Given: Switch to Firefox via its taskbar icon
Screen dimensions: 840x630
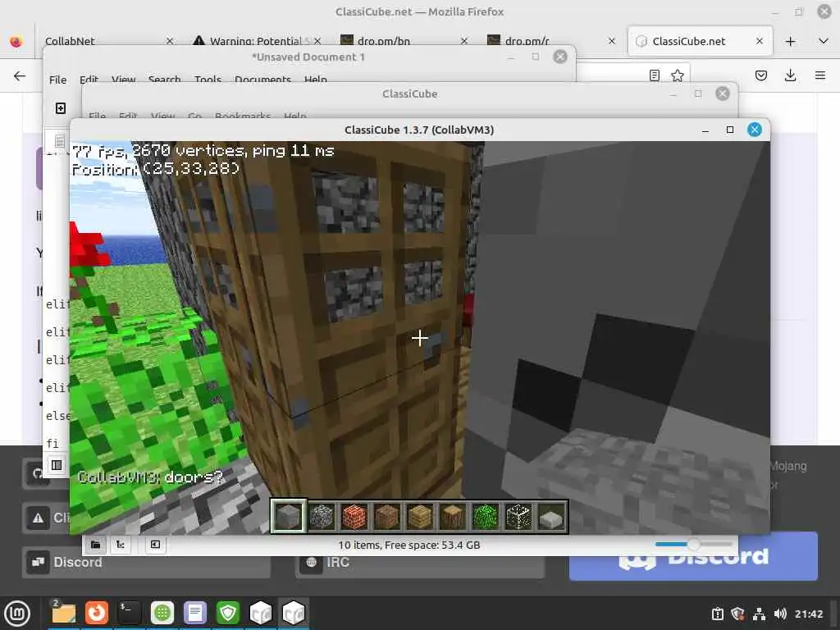Looking at the screenshot, I should click(97, 613).
